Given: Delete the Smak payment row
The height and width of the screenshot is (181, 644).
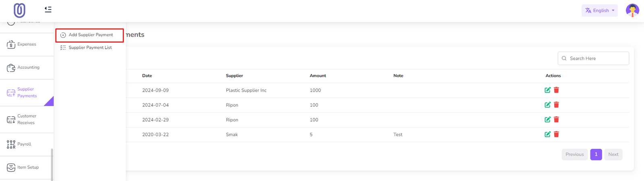Looking at the screenshot, I should click(556, 134).
